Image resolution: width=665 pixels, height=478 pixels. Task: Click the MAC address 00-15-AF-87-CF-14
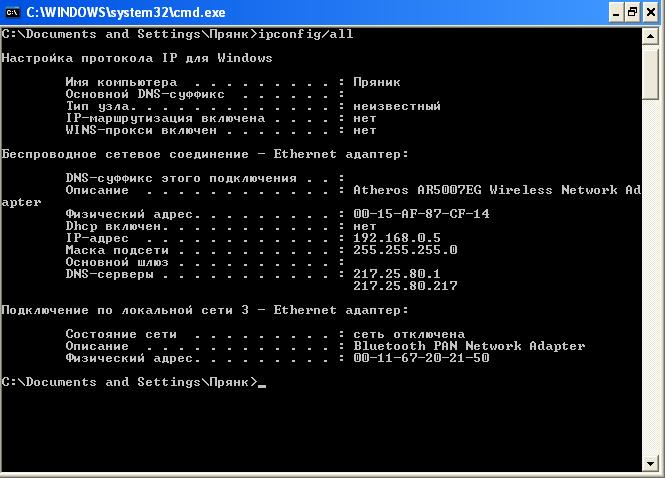click(421, 214)
